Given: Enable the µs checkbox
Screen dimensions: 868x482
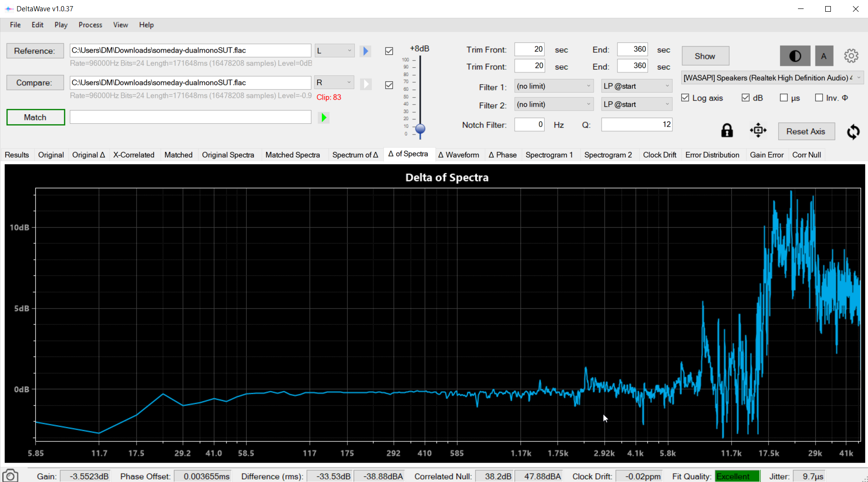Looking at the screenshot, I should (x=783, y=98).
